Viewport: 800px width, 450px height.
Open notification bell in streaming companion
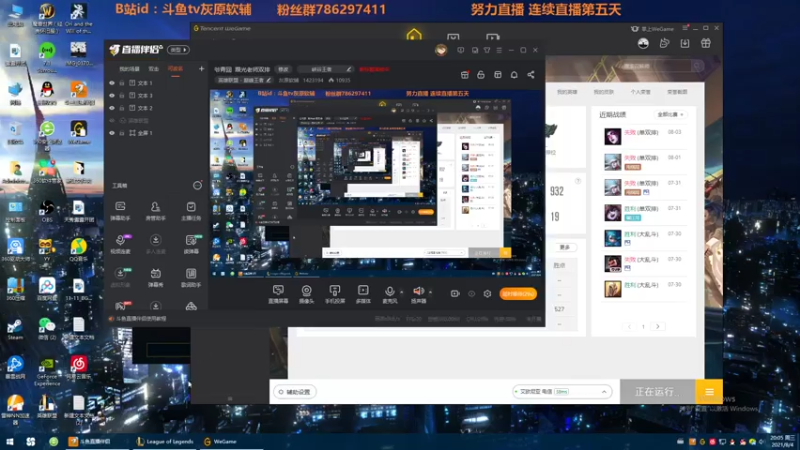coord(514,75)
